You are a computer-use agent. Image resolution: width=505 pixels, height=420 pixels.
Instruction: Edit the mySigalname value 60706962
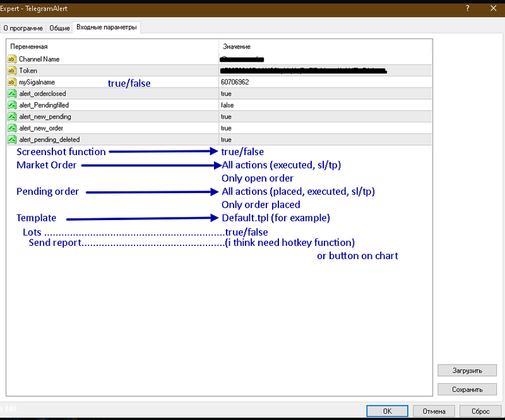pyautogui.click(x=325, y=82)
